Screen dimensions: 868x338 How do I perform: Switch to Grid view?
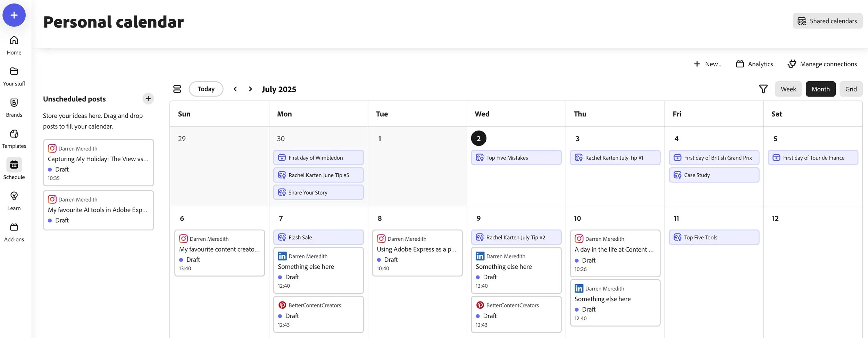(x=851, y=89)
